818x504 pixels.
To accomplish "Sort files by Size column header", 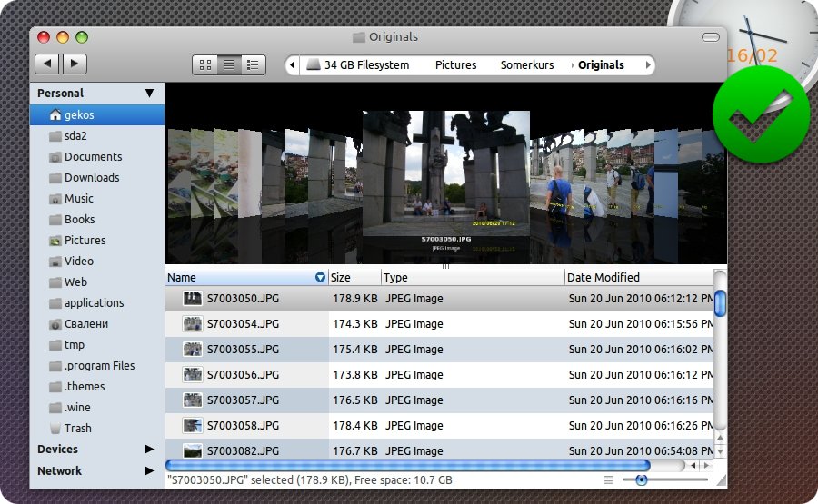I will (x=341, y=278).
